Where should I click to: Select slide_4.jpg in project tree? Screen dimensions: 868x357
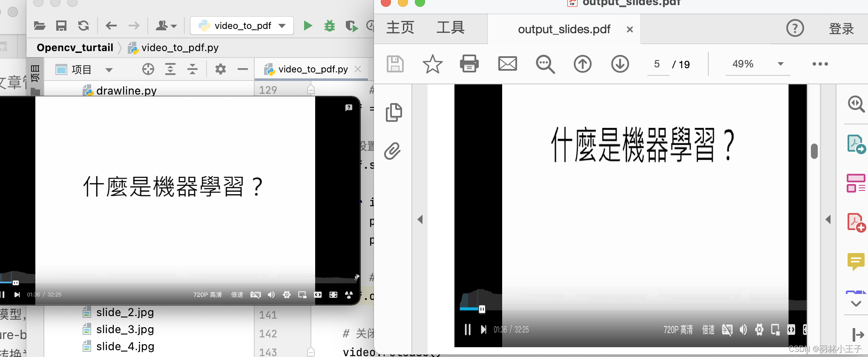(x=118, y=346)
